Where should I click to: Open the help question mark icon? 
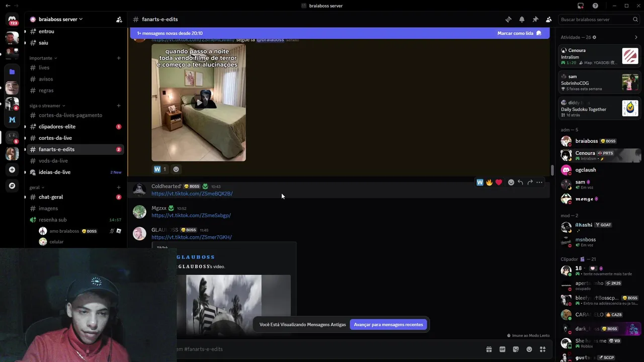(x=595, y=6)
